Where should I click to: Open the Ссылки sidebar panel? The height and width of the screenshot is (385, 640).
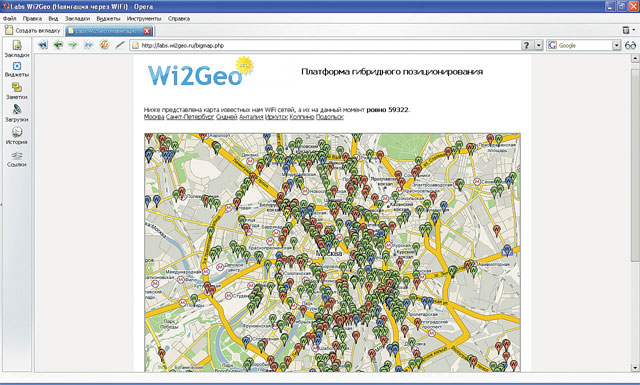17,159
